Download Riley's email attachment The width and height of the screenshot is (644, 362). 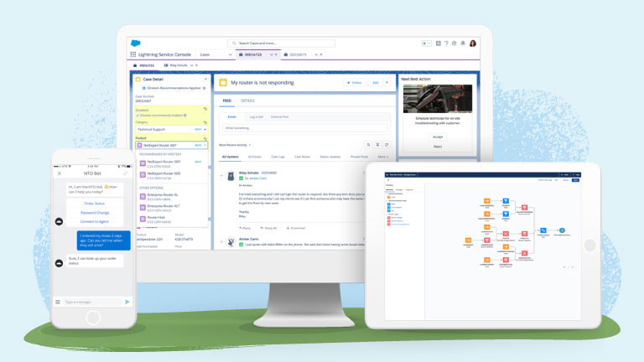296,228
